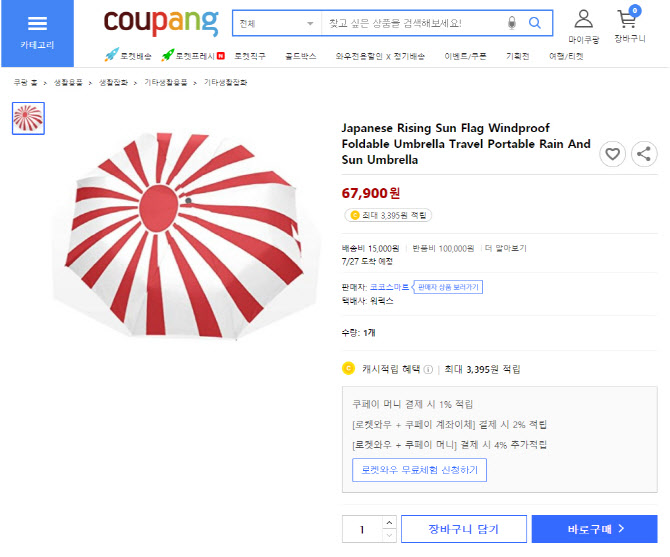Image resolution: width=670 pixels, height=557 pixels.
Task: Open the 골드박스 menu item
Action: 300,55
